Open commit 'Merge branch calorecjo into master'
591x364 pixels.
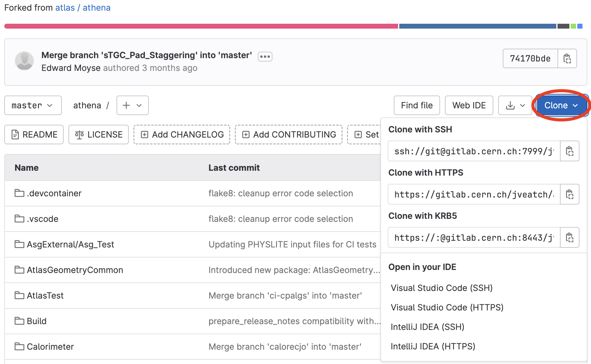[x=285, y=347]
